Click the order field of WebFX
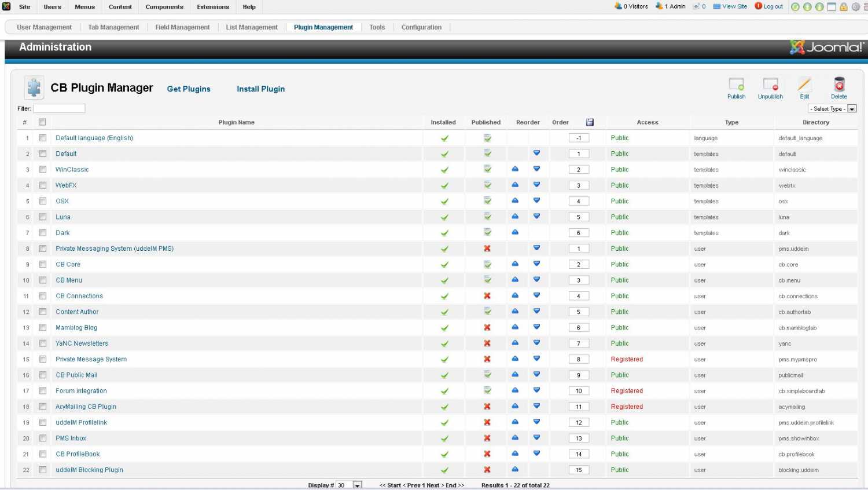 point(579,185)
